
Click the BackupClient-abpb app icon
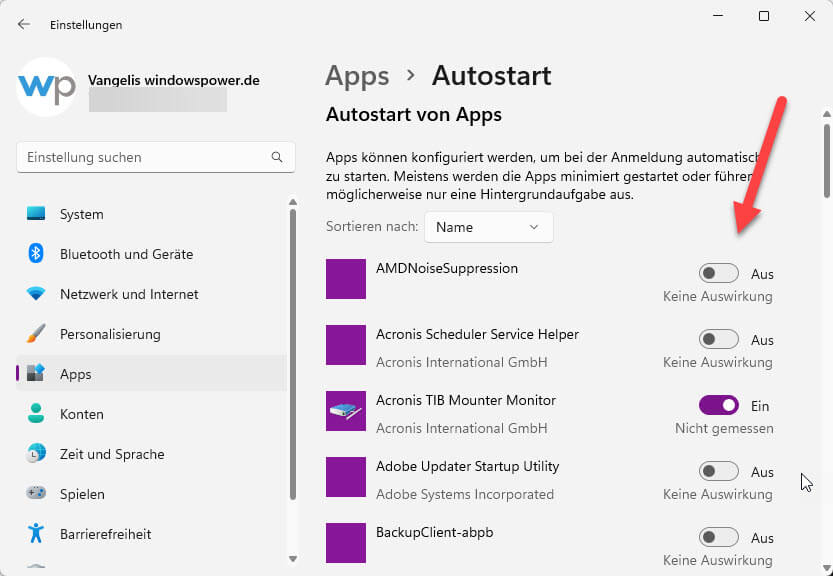346,543
